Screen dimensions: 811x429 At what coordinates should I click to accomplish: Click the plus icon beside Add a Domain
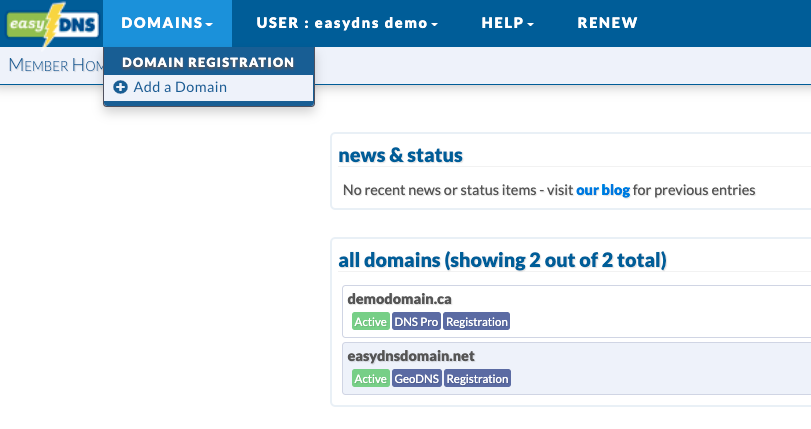pyautogui.click(x=120, y=87)
